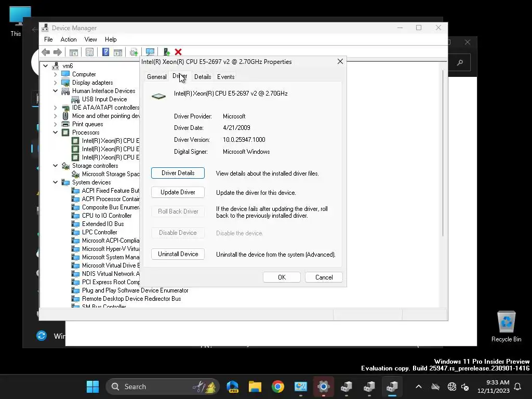Open the Properties toolbar icon

coord(89,52)
